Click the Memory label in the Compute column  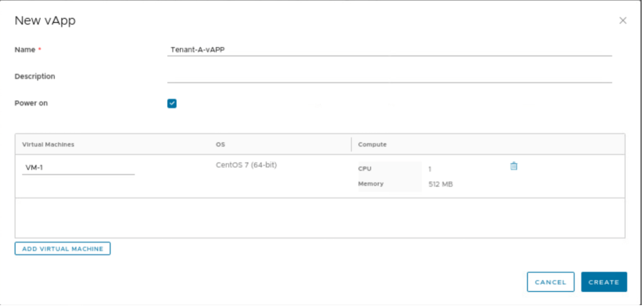(371, 184)
